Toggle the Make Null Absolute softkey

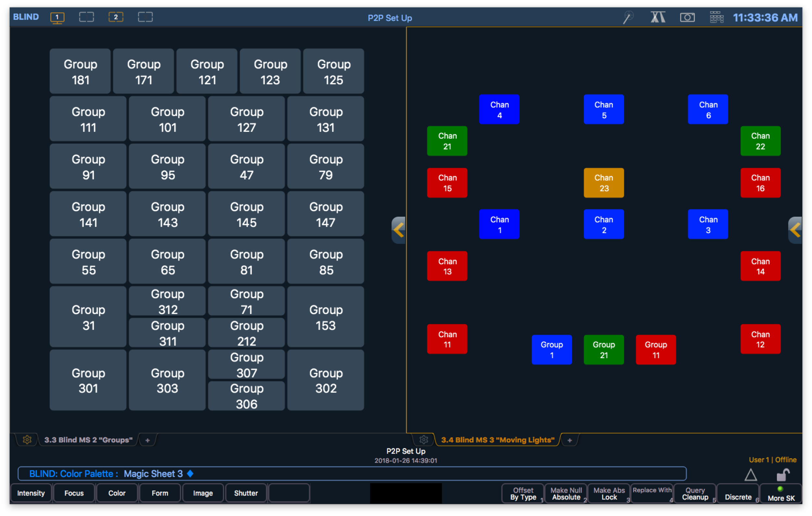point(566,493)
